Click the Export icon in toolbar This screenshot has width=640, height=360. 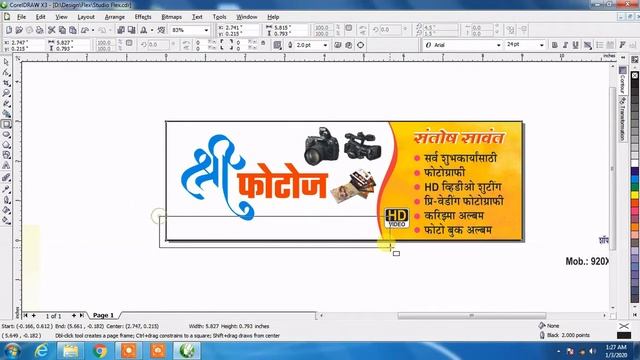point(131,30)
